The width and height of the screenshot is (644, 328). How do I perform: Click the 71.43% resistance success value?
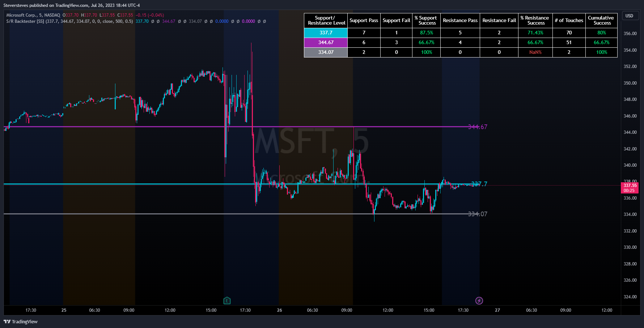coord(535,33)
